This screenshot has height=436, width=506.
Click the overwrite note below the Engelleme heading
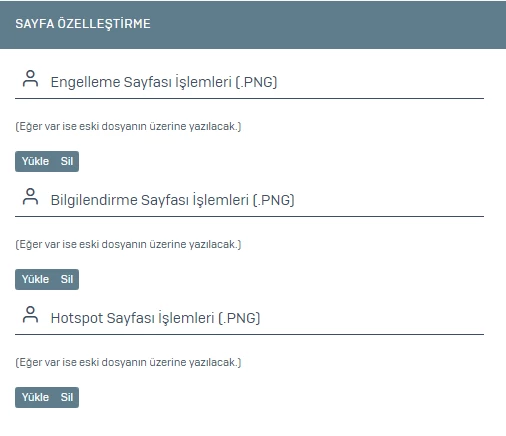(128, 127)
